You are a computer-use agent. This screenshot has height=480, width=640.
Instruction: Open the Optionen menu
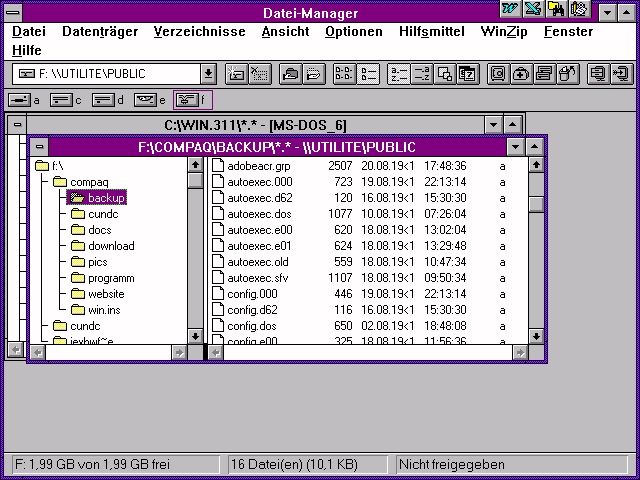[354, 31]
